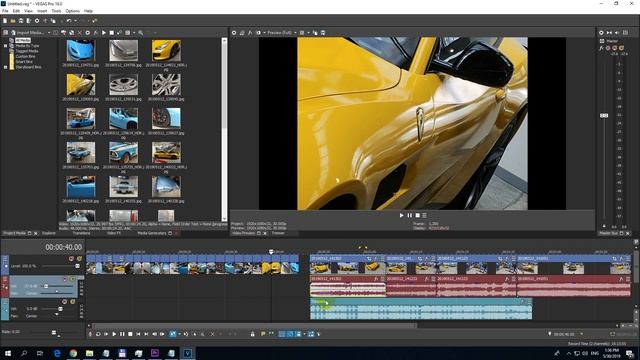Open the View menu
Image resolution: width=640 pixels, height=360 pixels.
(x=29, y=11)
